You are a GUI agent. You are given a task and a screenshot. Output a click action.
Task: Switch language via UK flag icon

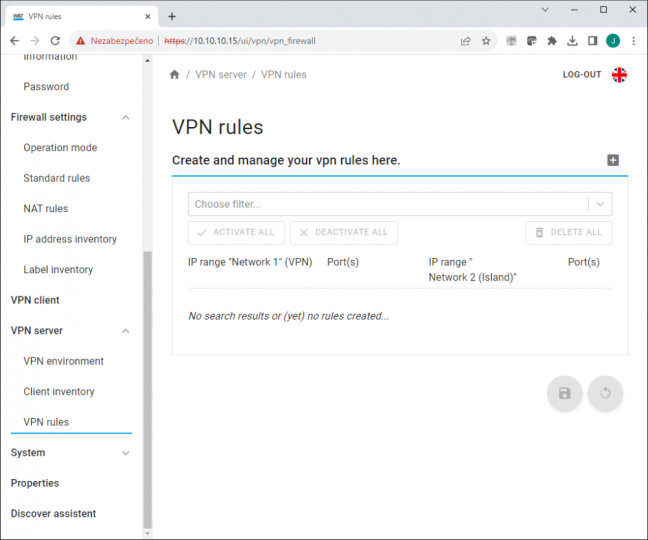click(619, 75)
